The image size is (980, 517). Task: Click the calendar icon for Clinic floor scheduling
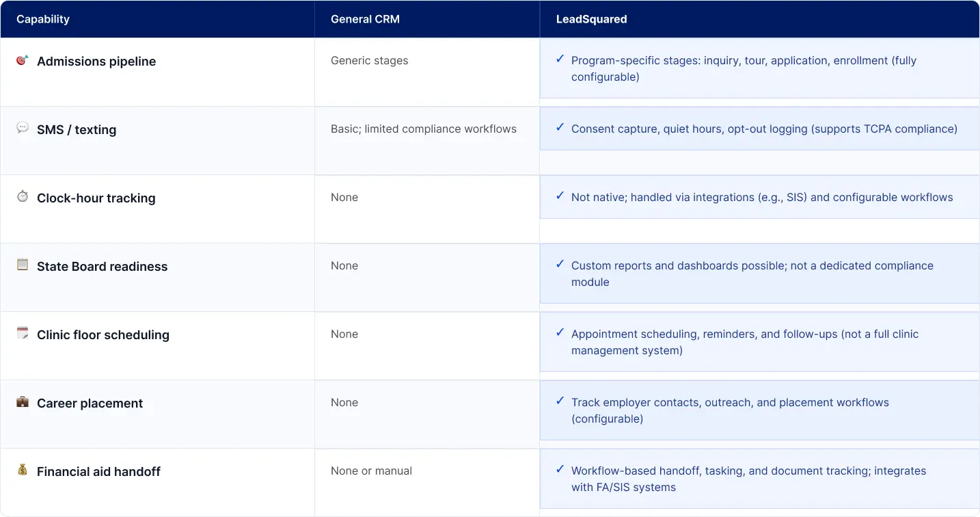point(23,333)
